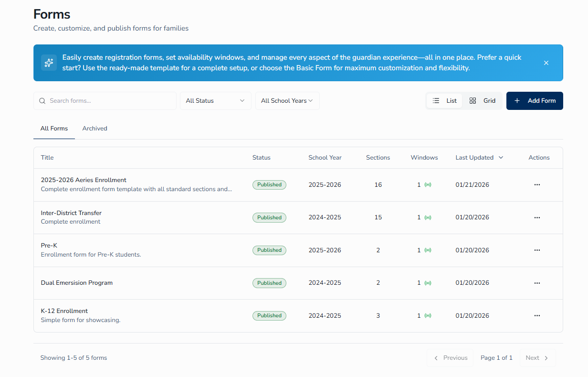Select the All Forms tab
The image size is (588, 377).
54,129
